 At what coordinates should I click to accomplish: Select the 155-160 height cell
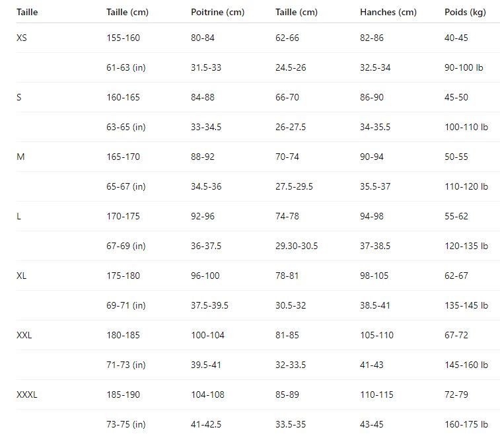pyautogui.click(x=123, y=38)
